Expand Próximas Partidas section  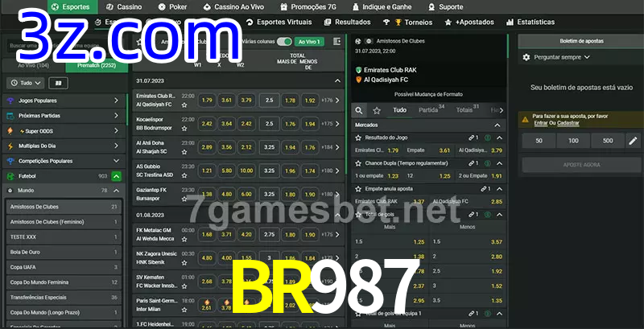point(116,116)
